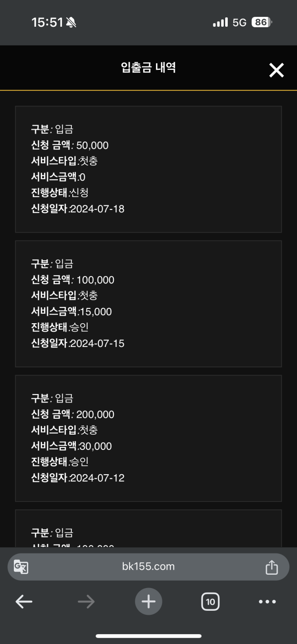Tap the bk155.com address field
Image resolution: width=297 pixels, height=644 pixels.
(148, 567)
